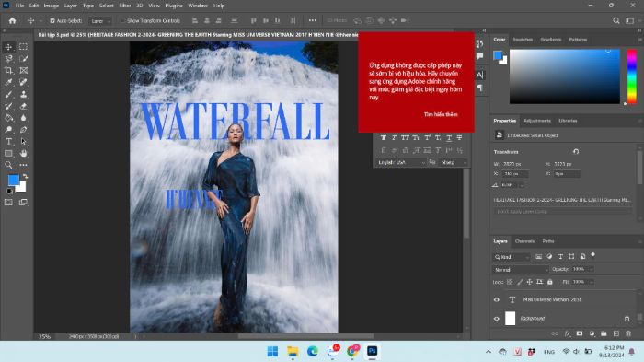Select the Hand tool
This screenshot has width=644, height=362.
23,153
